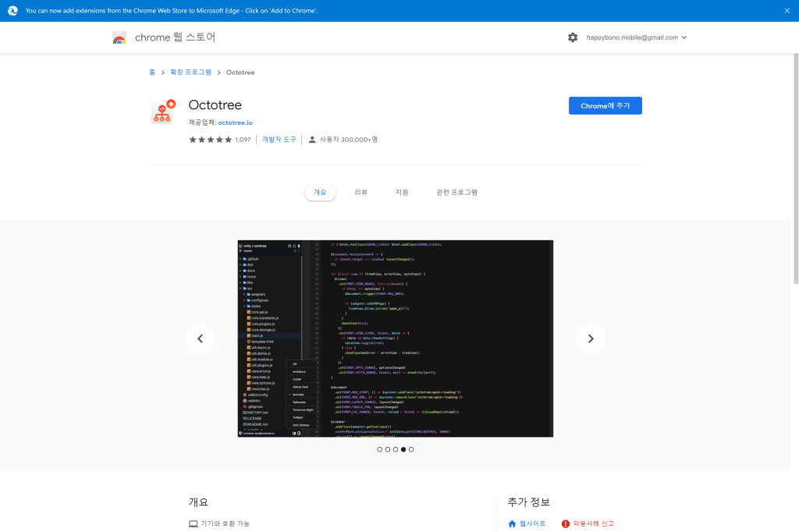Select the first carousel dot
Viewport: 799px width, 532px height.
380,449
